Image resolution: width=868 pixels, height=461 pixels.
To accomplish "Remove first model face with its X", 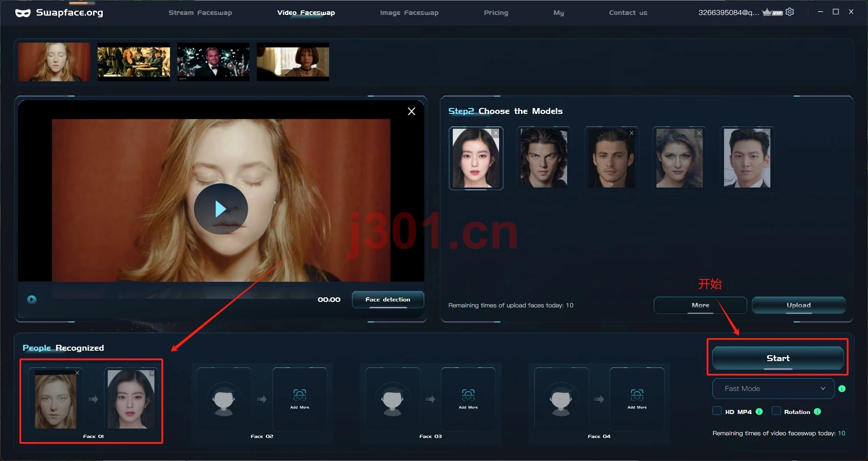I will coord(496,133).
